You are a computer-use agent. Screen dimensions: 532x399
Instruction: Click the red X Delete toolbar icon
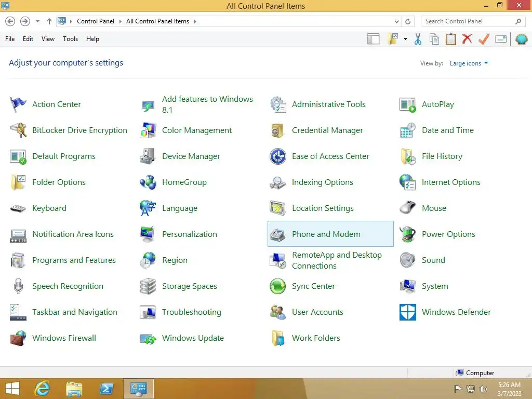tap(467, 38)
